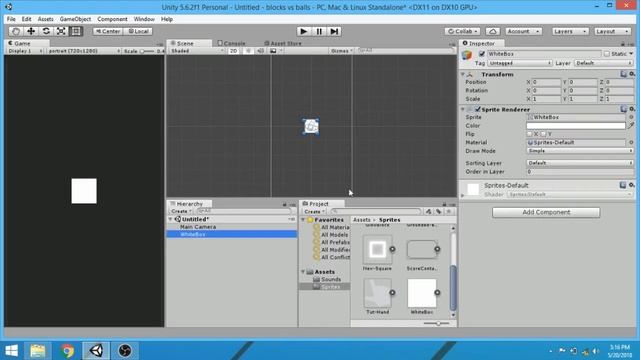Search by type in Project panel
Viewport: 640px width, 360px height.
428,211
